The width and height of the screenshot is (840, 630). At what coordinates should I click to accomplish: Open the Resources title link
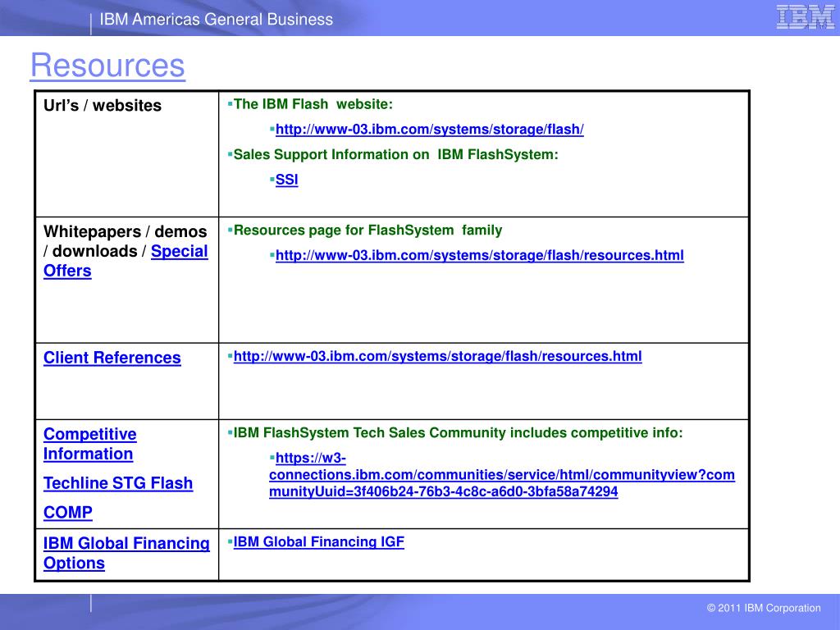(x=107, y=66)
